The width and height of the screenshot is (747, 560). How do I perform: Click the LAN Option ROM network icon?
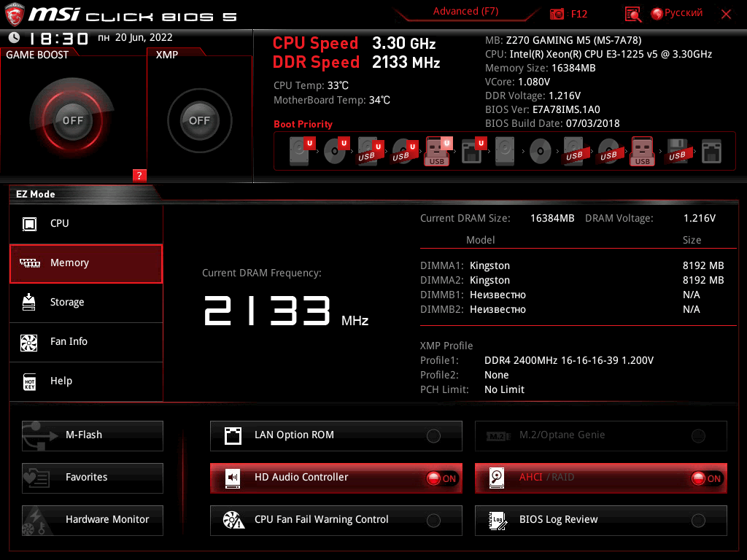tap(233, 435)
